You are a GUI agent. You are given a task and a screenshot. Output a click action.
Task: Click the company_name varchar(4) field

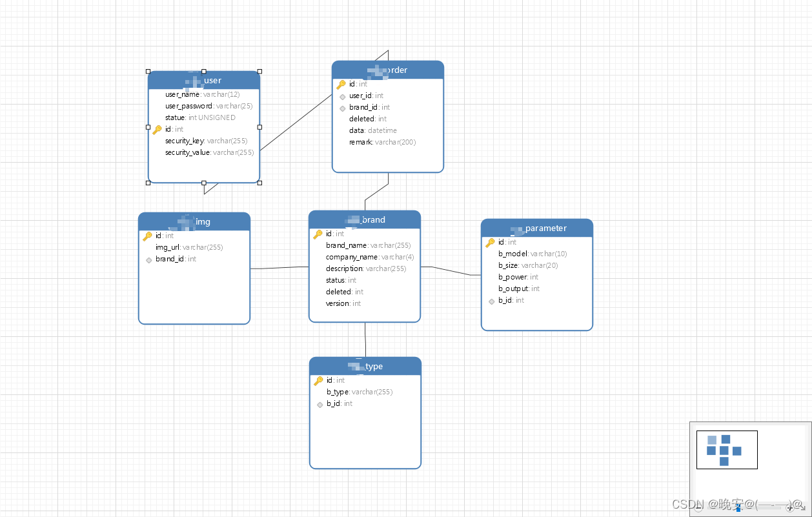click(370, 258)
